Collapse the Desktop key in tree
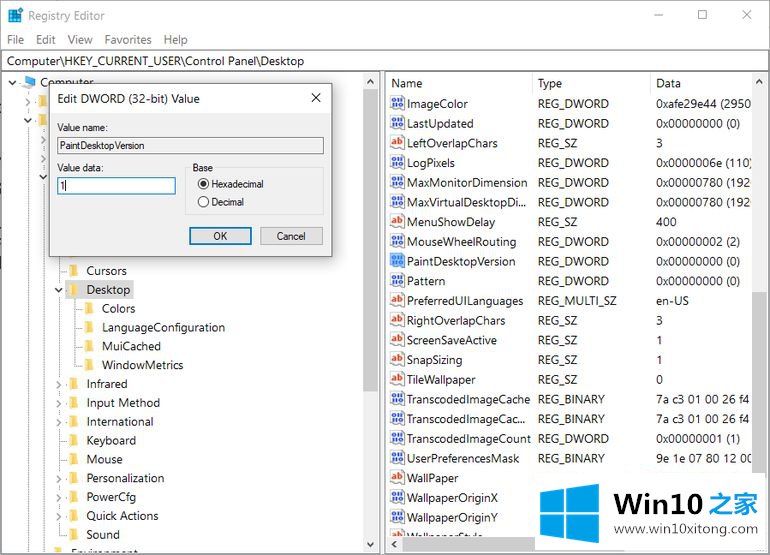This screenshot has width=770, height=555. [x=58, y=290]
